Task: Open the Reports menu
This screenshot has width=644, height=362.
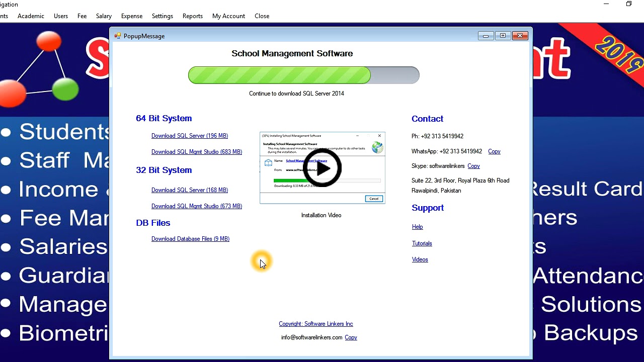Action: pos(193,16)
